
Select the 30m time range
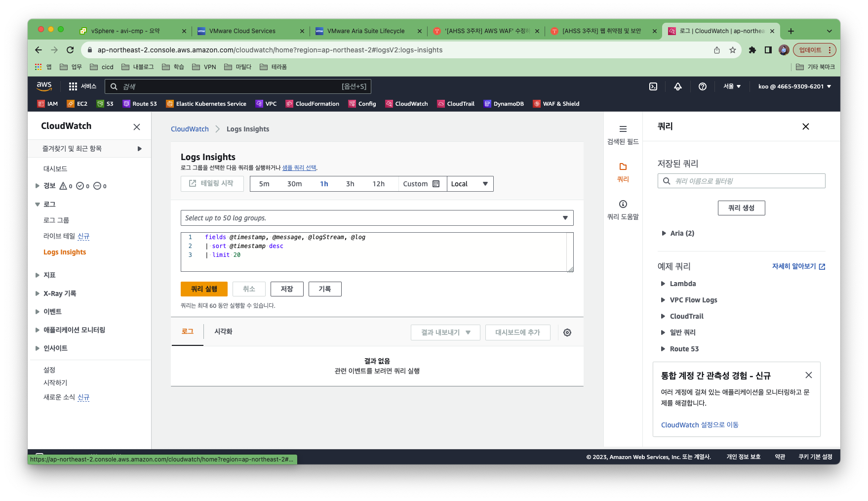click(x=294, y=184)
